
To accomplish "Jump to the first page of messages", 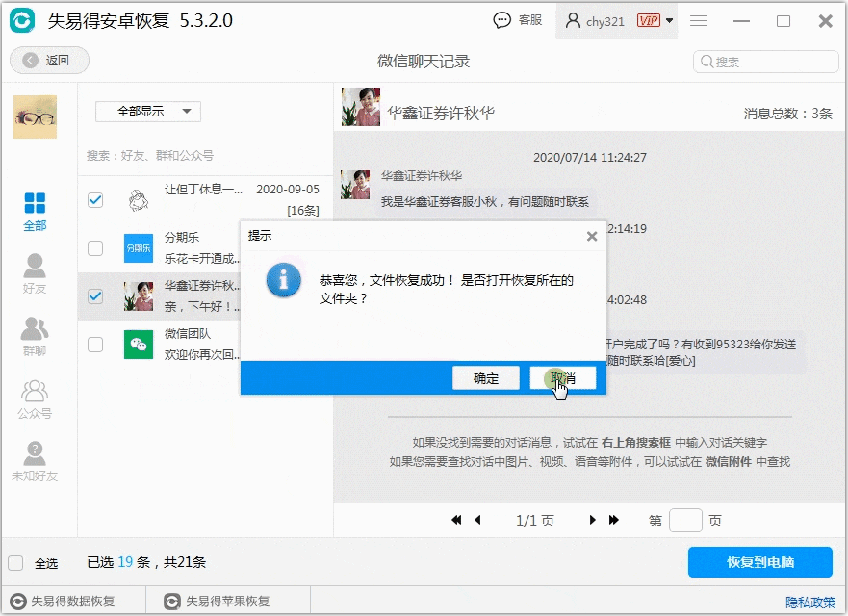I will coord(457,521).
